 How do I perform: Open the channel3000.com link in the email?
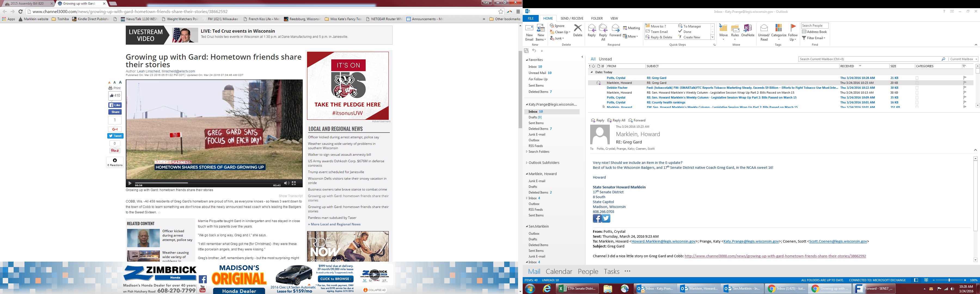click(x=775, y=256)
